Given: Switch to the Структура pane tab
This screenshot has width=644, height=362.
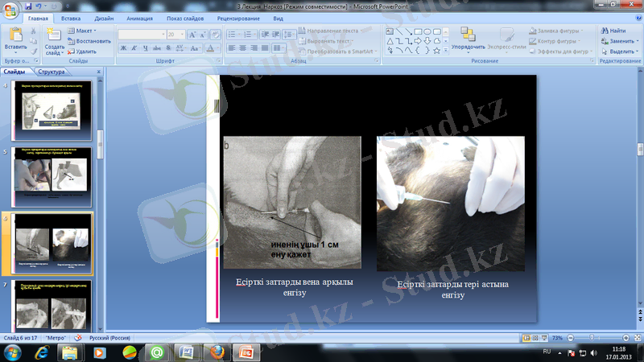Looking at the screenshot, I should [51, 71].
